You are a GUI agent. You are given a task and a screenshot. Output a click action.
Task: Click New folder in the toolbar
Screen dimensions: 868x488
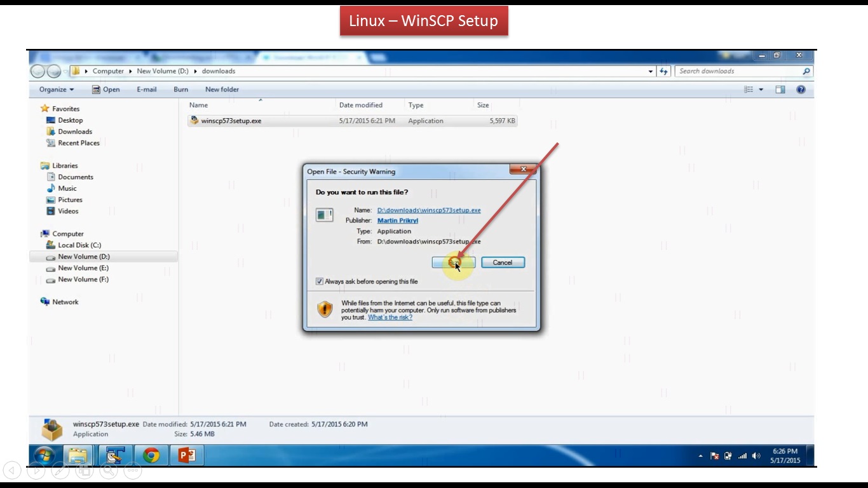click(222, 90)
